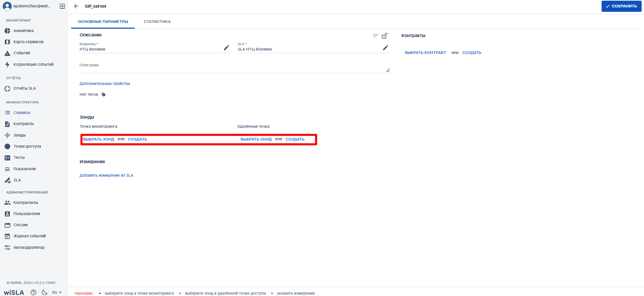Click Создать next to Выбрать контракт
This screenshot has width=644, height=296.
[x=472, y=53]
